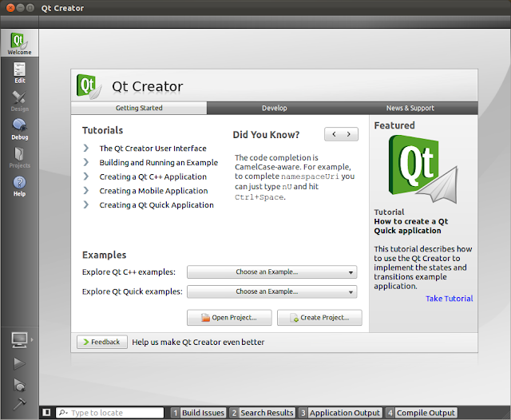Start debugging with the debug-run icon
The height and width of the screenshot is (420, 511).
pyautogui.click(x=19, y=385)
